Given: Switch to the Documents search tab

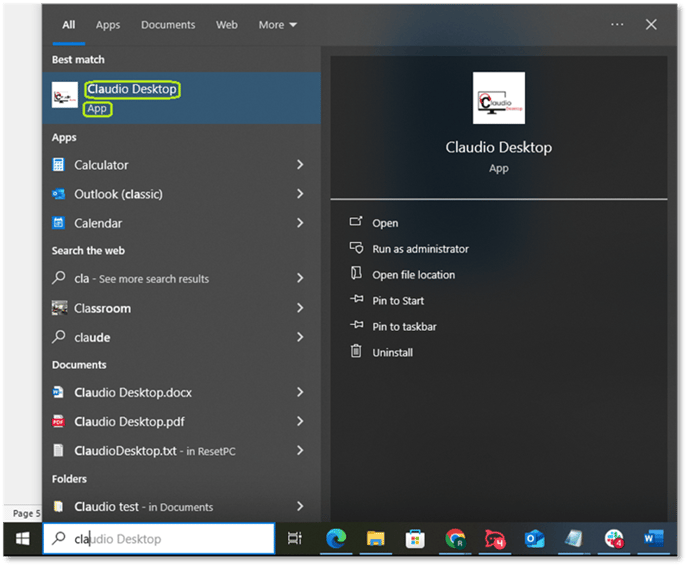Looking at the screenshot, I should (x=168, y=25).
